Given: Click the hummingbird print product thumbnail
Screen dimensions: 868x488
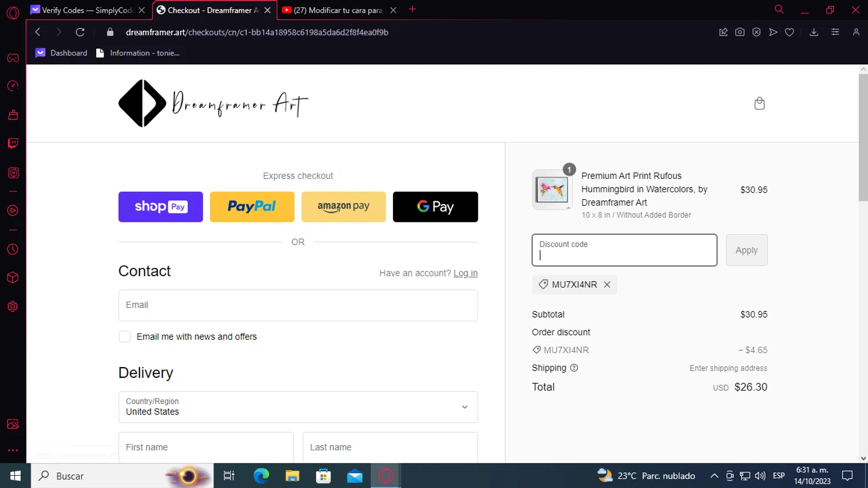Looking at the screenshot, I should (551, 190).
